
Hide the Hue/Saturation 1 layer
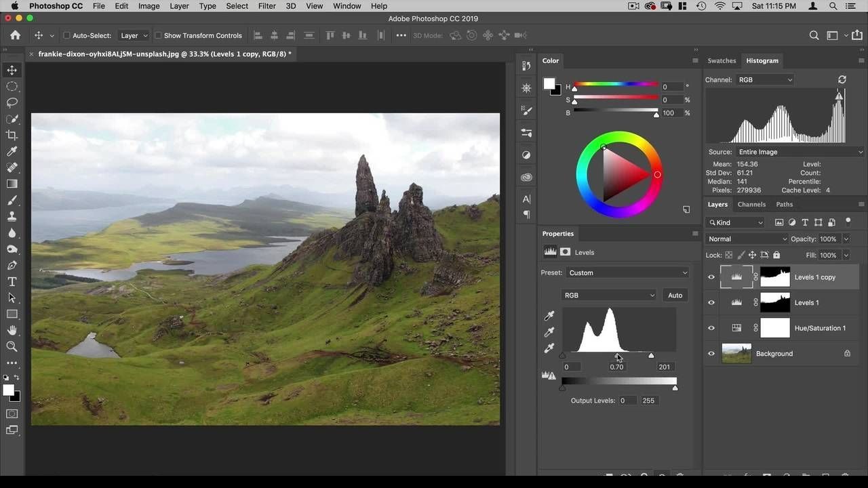pyautogui.click(x=711, y=328)
